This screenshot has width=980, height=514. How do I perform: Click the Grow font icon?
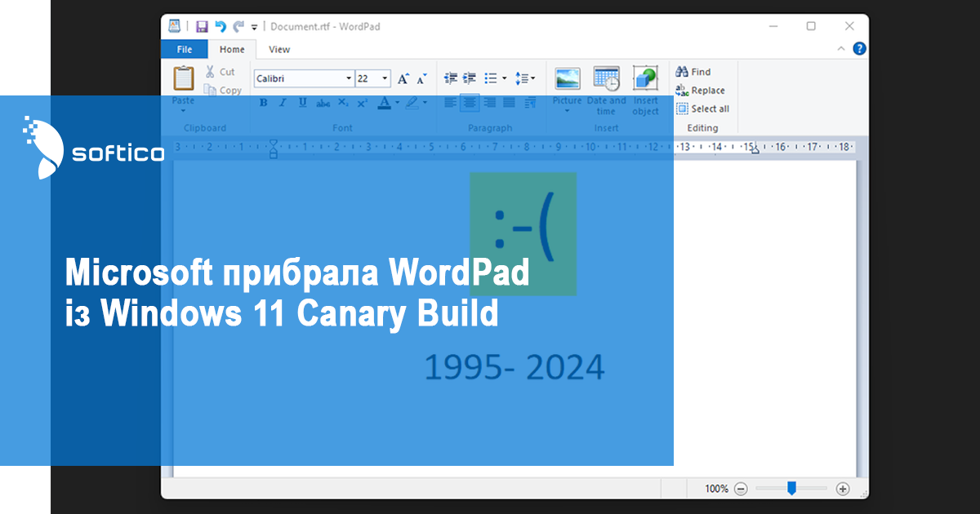pyautogui.click(x=403, y=79)
